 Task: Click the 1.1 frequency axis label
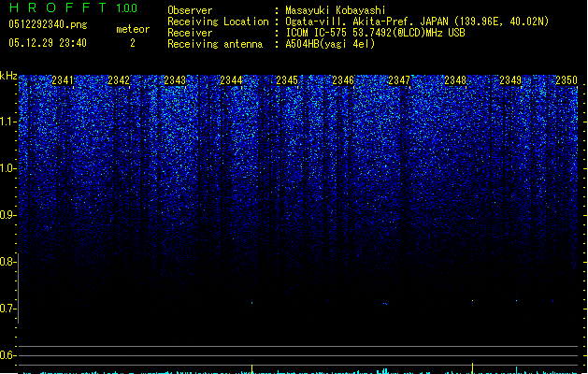click(7, 122)
